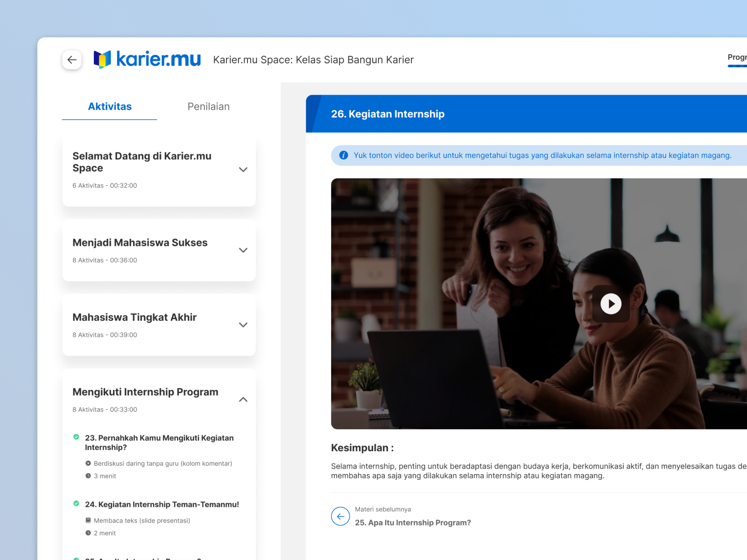747x560 pixels.
Task: Click the video thumbnail of two women
Action: (539, 304)
